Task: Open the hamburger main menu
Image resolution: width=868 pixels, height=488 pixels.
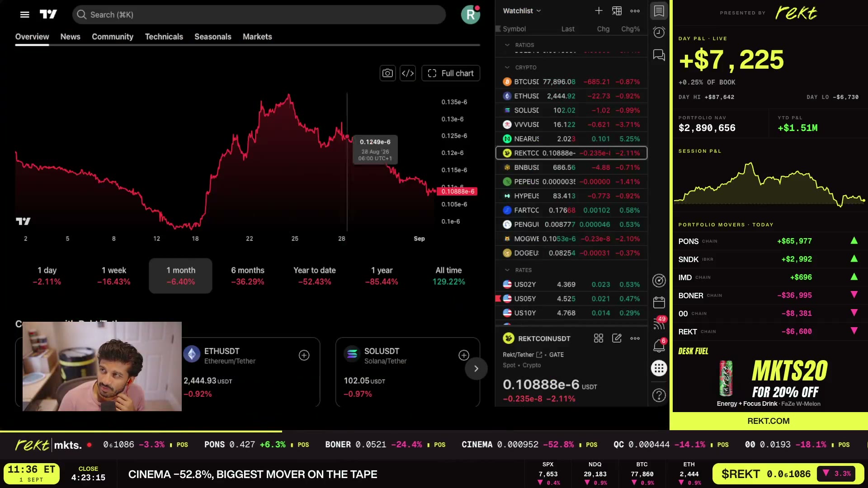Action: (x=25, y=14)
